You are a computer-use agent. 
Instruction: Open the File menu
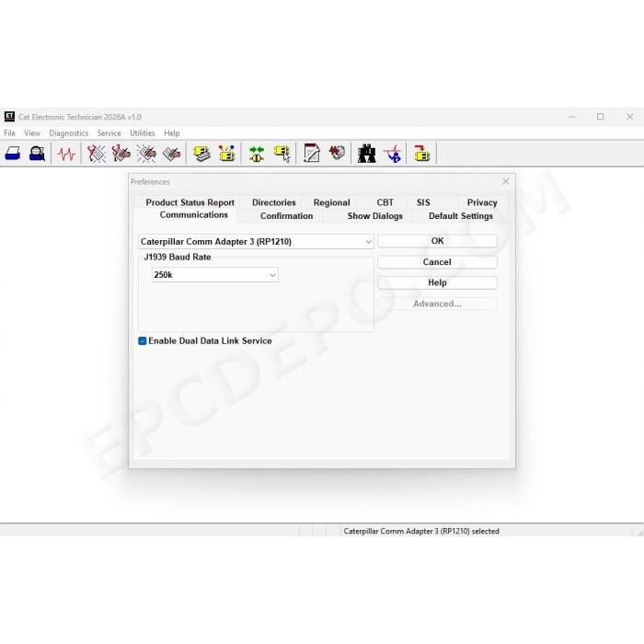coord(9,133)
